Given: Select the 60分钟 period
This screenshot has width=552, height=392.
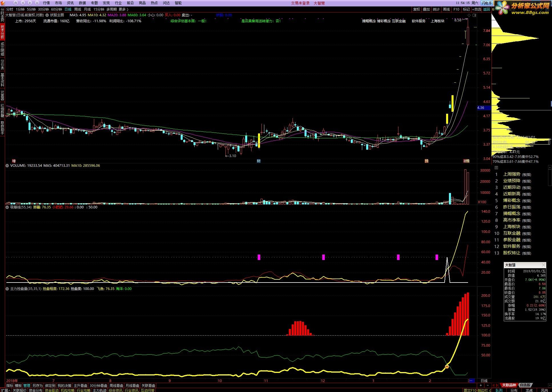Looking at the screenshot, I should [57, 9].
